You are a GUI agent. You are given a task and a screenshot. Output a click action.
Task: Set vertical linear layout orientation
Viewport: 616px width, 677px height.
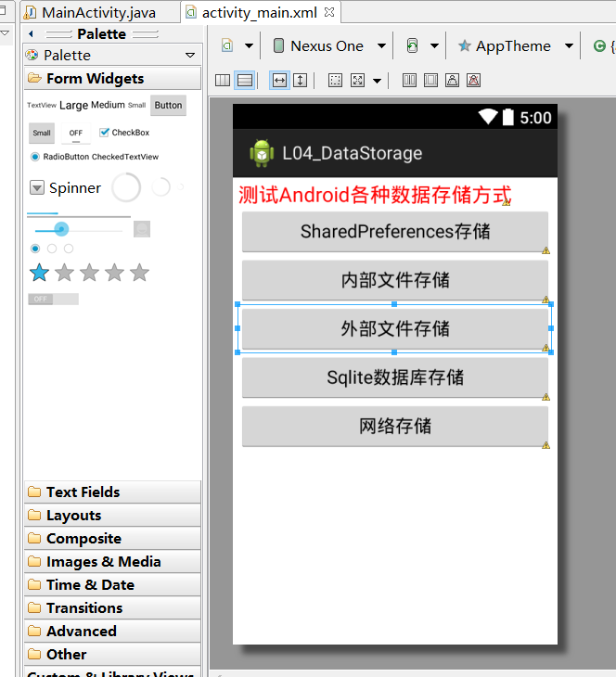(245, 81)
